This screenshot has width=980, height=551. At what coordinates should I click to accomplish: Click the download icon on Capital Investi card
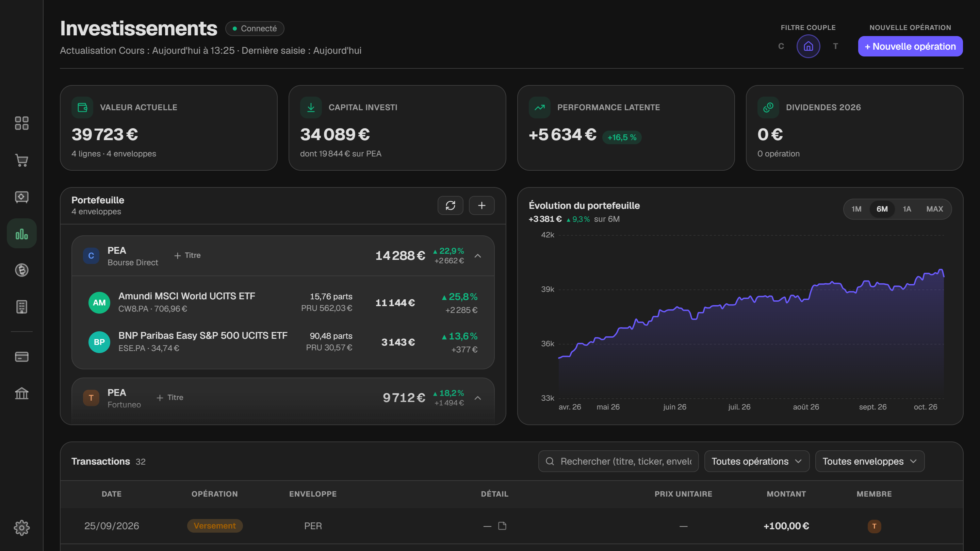[311, 107]
